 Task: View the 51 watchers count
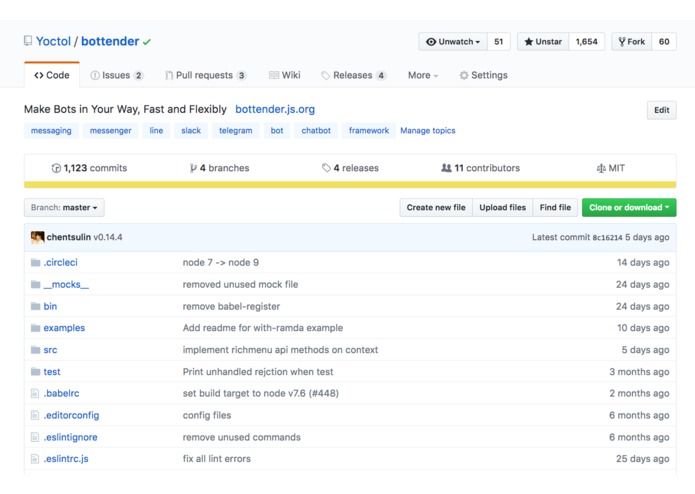[499, 42]
